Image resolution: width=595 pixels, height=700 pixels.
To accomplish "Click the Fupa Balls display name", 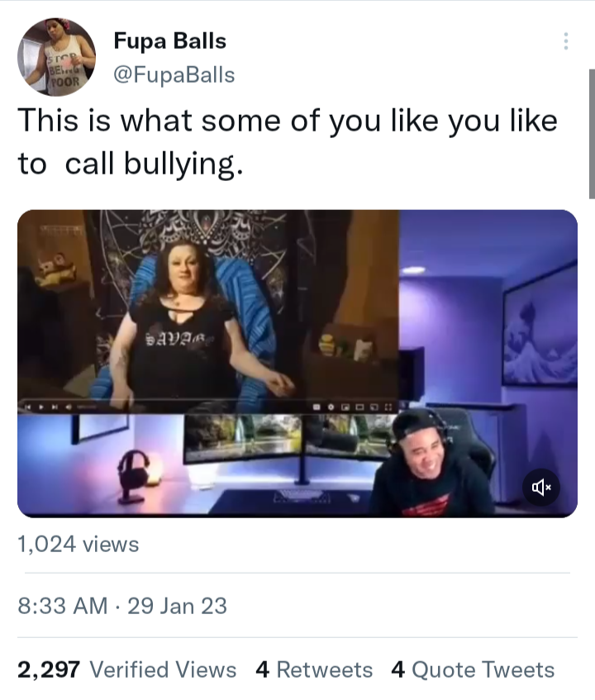I will coord(169,40).
